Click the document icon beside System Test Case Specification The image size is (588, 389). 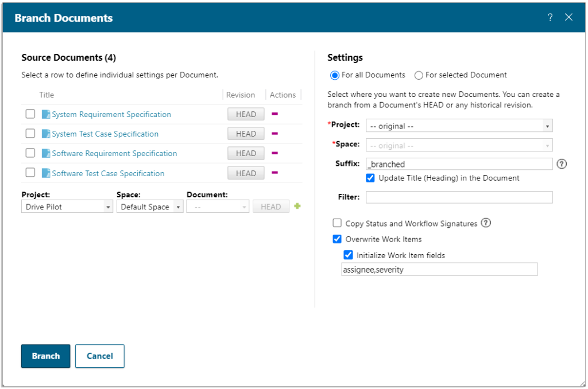tap(47, 134)
